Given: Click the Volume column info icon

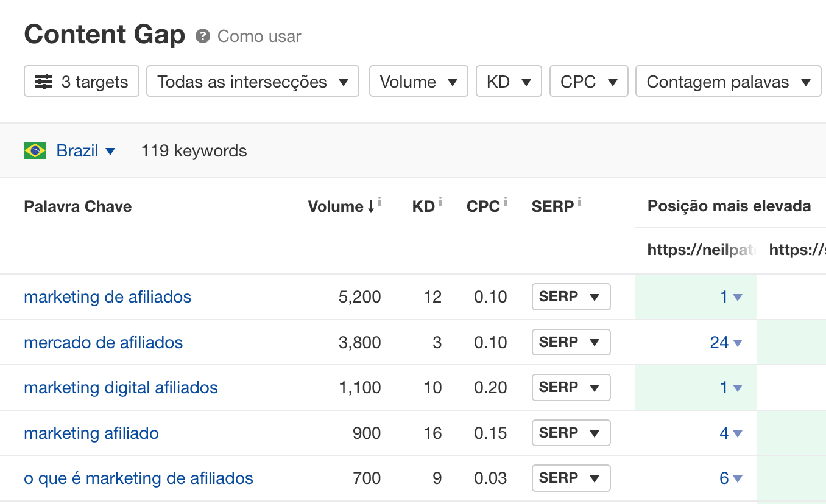Looking at the screenshot, I should pos(379,202).
